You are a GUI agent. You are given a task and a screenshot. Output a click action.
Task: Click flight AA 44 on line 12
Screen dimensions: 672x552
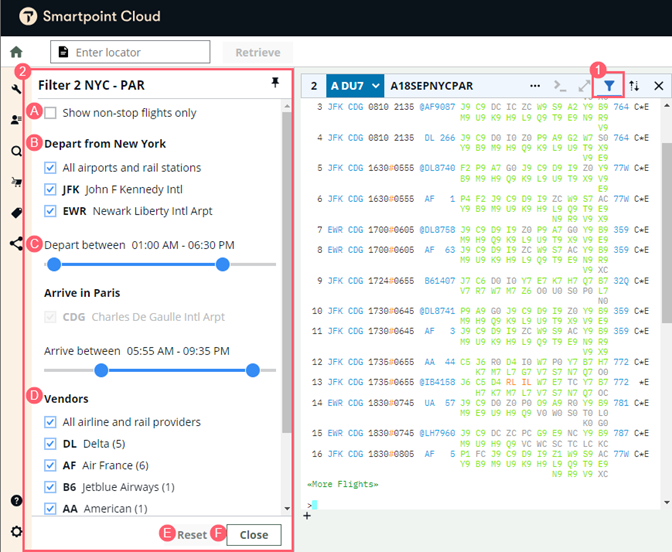(x=440, y=362)
